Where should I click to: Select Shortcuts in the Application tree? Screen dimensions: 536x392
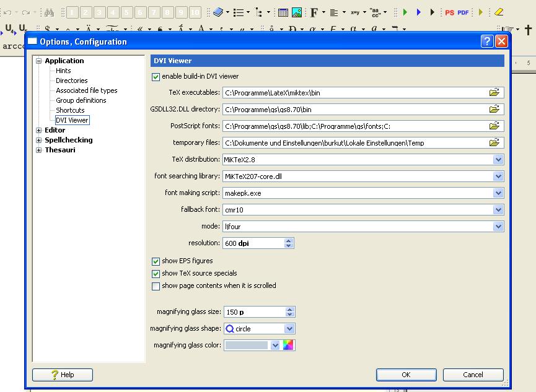tap(70, 110)
